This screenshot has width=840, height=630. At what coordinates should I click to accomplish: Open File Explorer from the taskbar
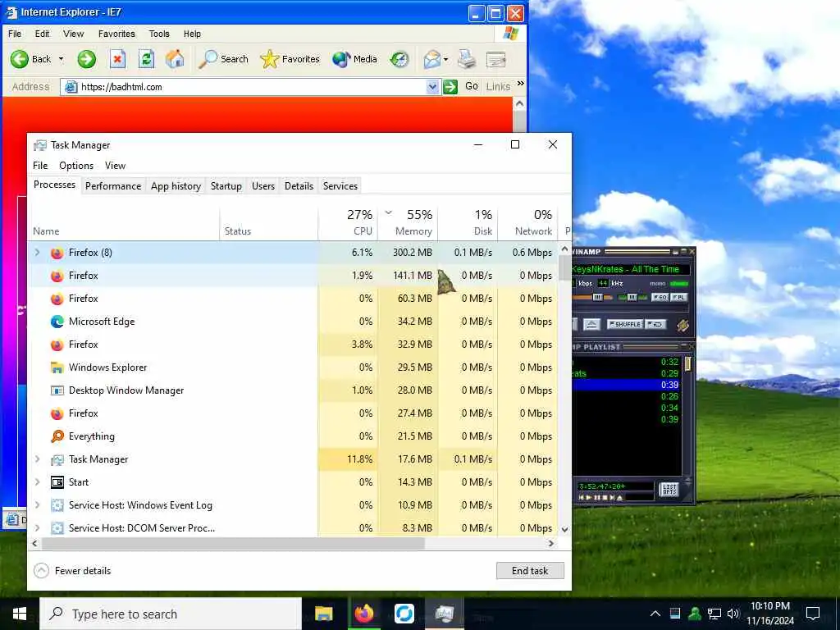pyautogui.click(x=323, y=614)
